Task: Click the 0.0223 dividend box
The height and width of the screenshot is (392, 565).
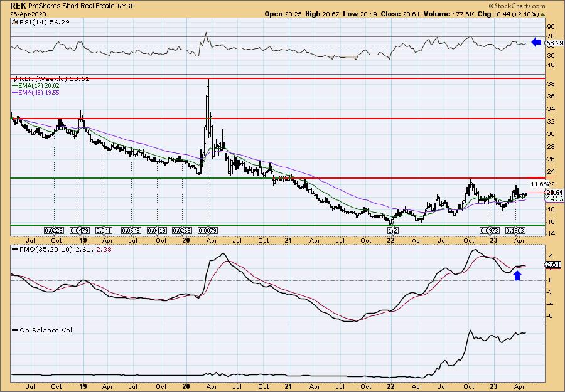Action: [x=54, y=230]
